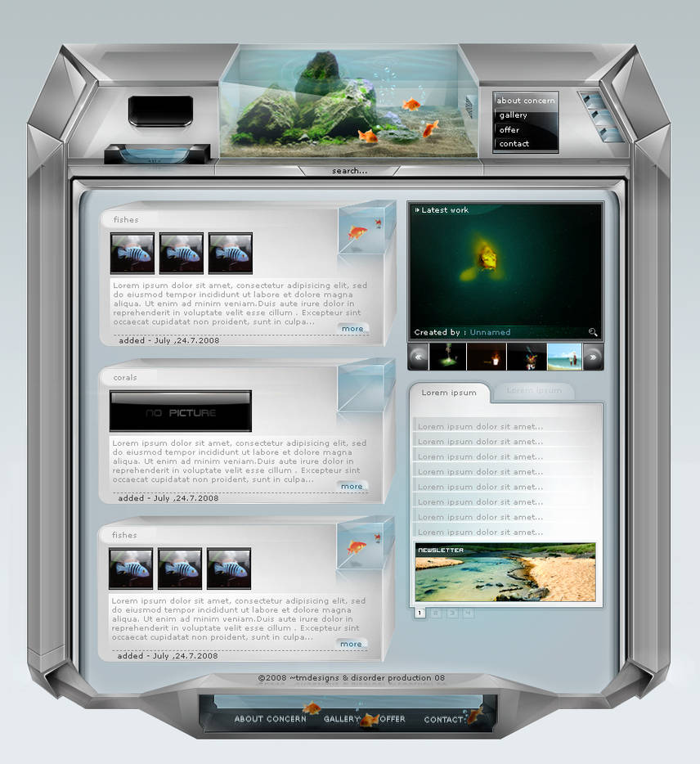Click the magnifier zoom icon in Latest work
This screenshot has height=764, width=700.
(592, 332)
